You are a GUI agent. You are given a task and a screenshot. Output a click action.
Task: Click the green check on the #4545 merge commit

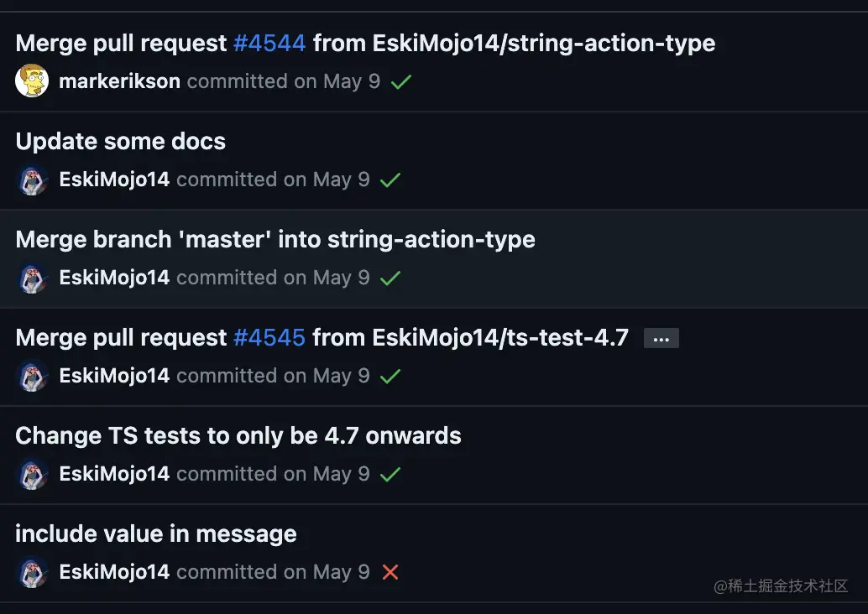coord(390,377)
